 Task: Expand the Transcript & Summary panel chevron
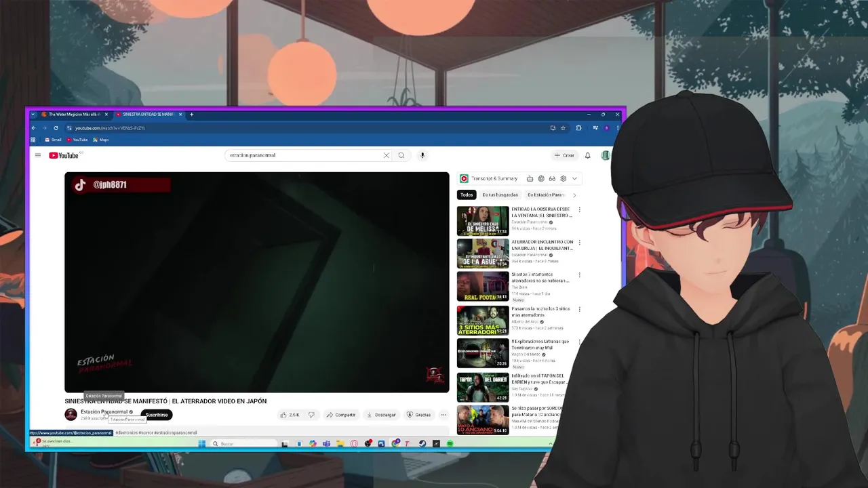(x=574, y=179)
